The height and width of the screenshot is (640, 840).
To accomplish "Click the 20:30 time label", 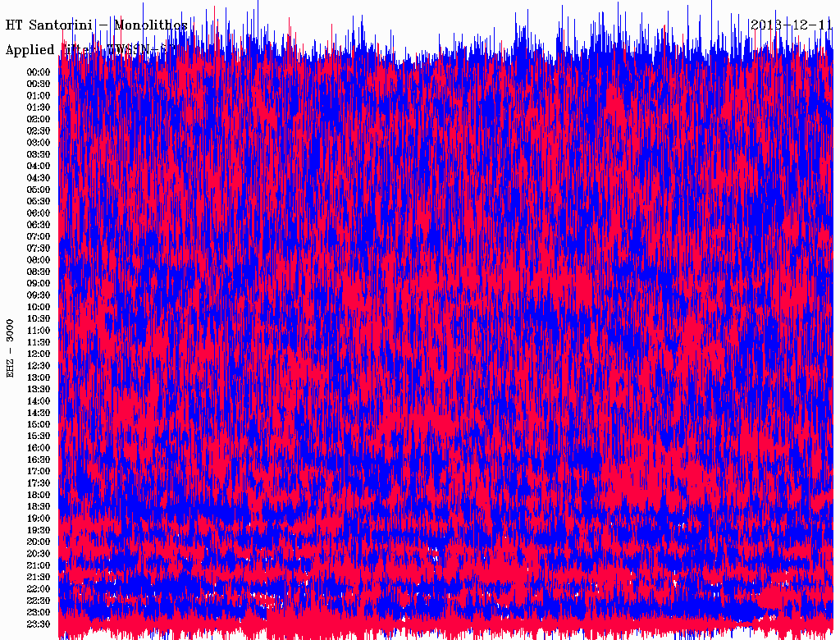I will point(39,554).
